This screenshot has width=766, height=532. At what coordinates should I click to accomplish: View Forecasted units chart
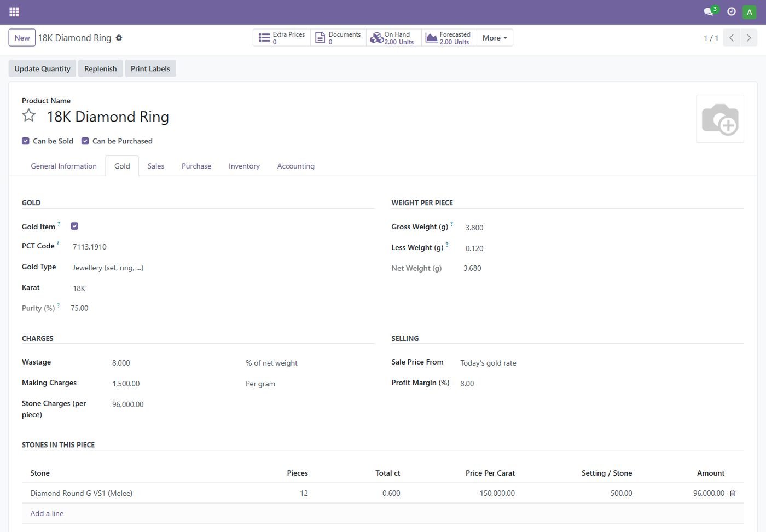(x=449, y=38)
